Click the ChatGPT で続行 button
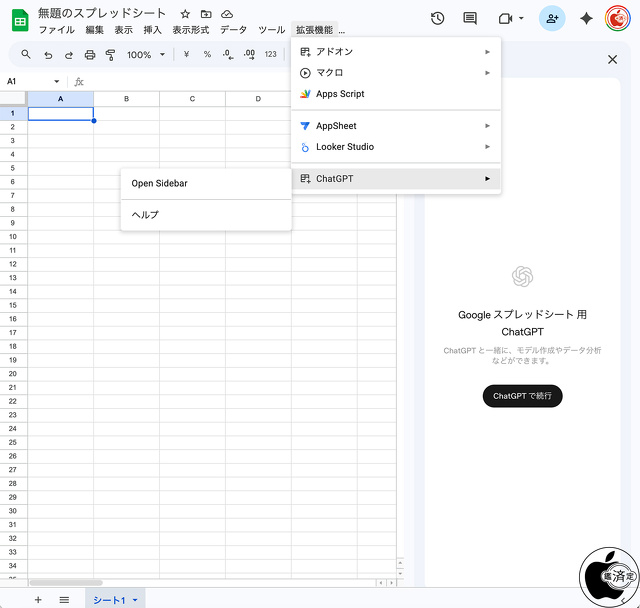Image resolution: width=640 pixels, height=608 pixels. [522, 396]
